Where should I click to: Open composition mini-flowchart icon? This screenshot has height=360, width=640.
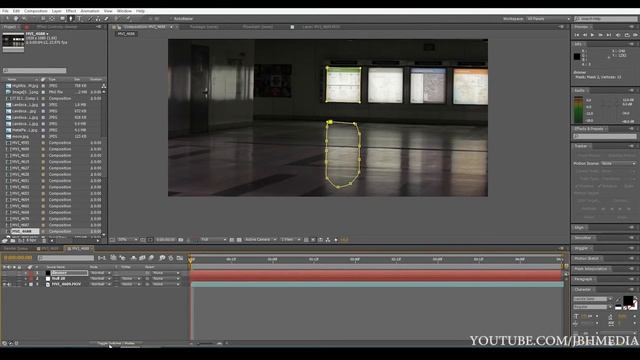click(102, 258)
